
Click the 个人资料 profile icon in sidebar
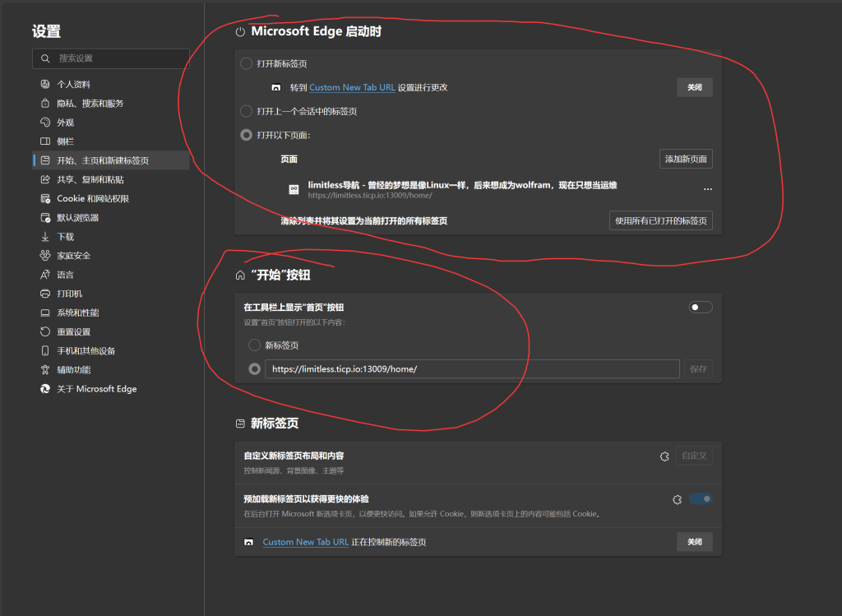pos(45,84)
